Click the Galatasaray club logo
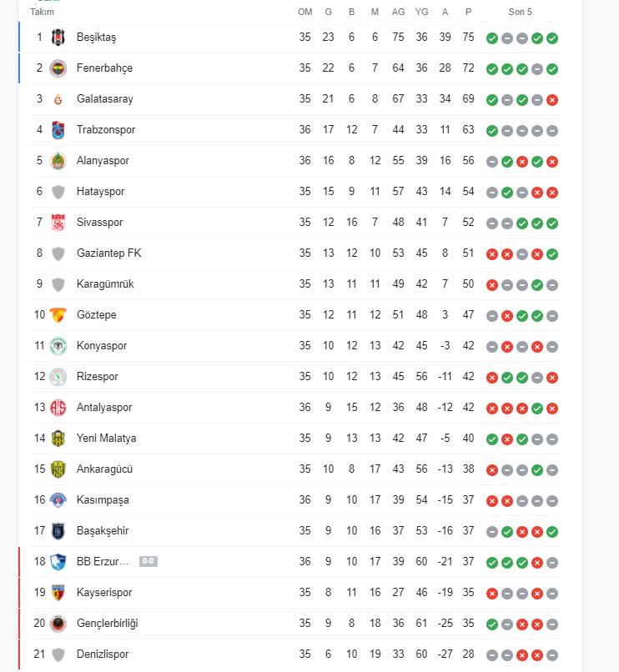 (58, 99)
